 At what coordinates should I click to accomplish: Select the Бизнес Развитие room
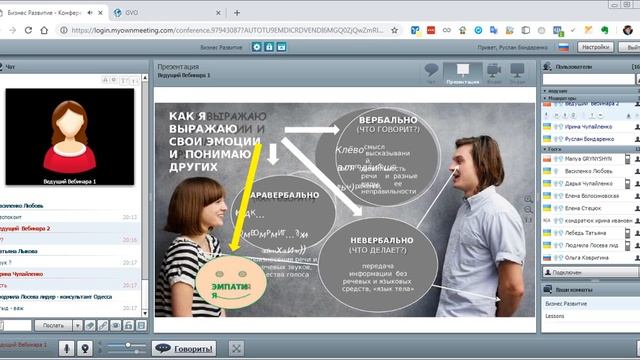566,304
